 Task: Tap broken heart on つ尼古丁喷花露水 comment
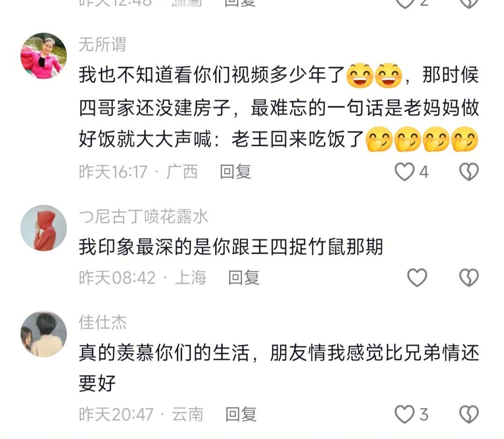(x=469, y=277)
